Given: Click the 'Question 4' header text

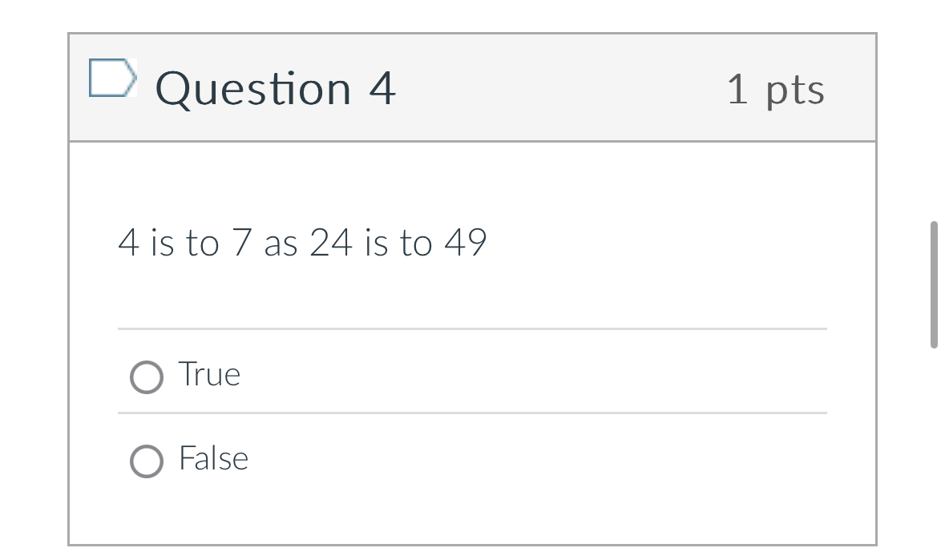Looking at the screenshot, I should coord(277,88).
